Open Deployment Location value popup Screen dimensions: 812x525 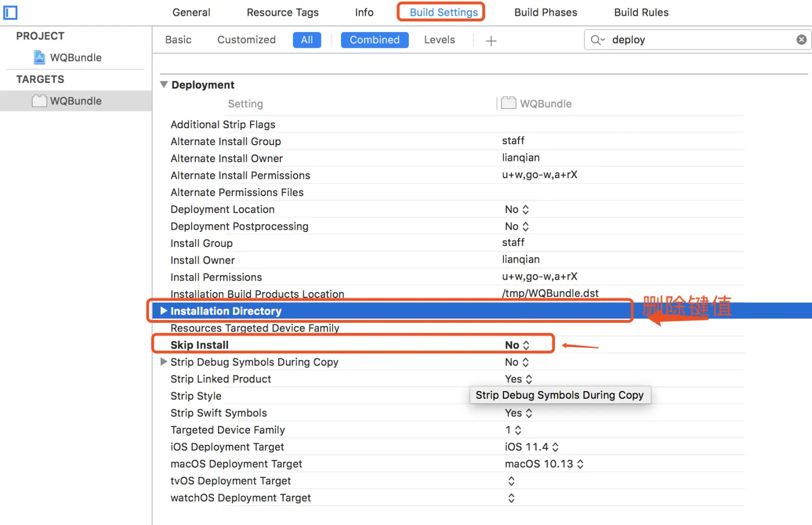point(517,209)
